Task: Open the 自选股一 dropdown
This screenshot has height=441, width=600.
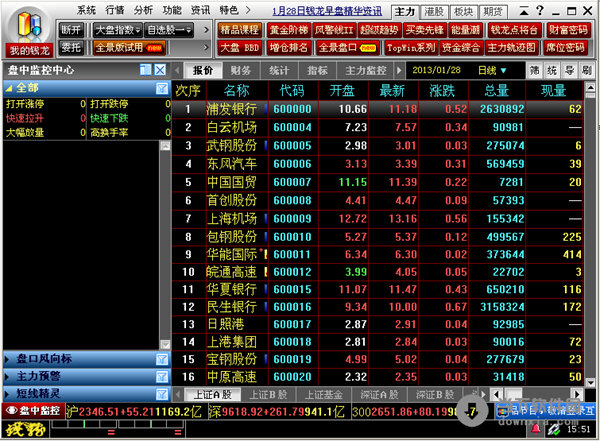Action: click(170, 30)
